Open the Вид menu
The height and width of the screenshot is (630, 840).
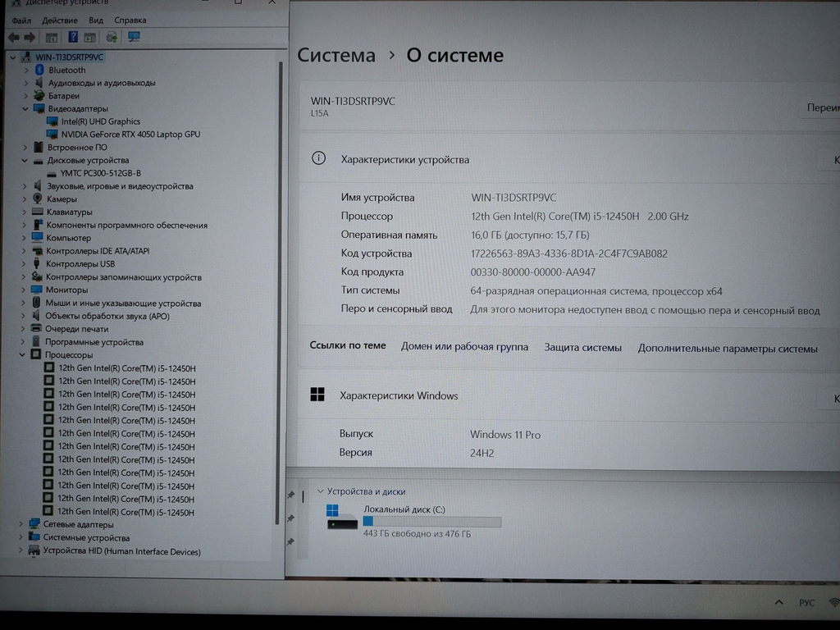point(96,21)
